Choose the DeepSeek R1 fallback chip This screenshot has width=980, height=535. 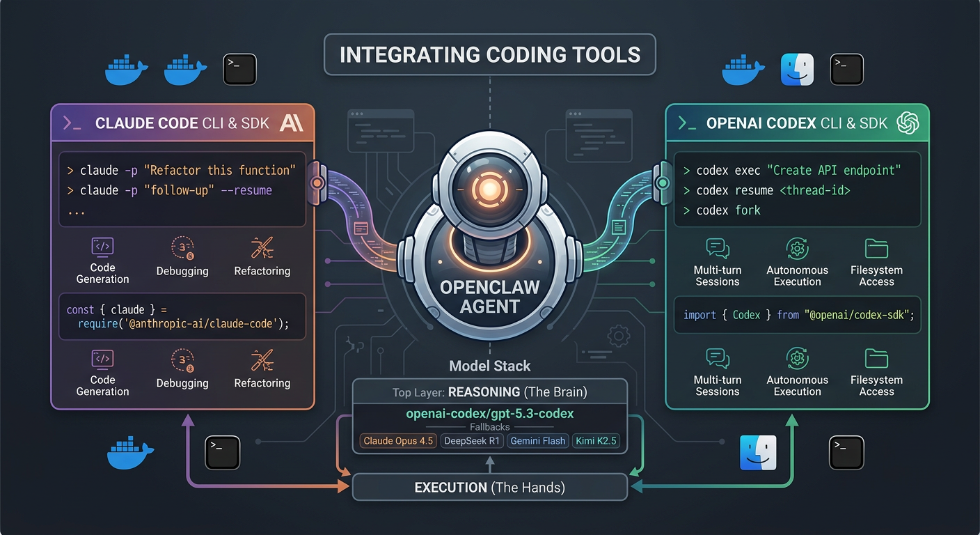point(472,441)
